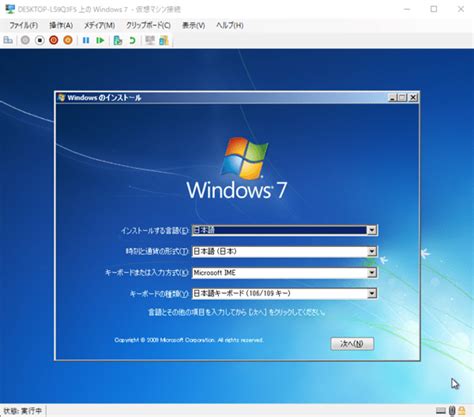474x417 pixels.
Task: Expand the install language dropdown arrow
Action: click(x=372, y=230)
